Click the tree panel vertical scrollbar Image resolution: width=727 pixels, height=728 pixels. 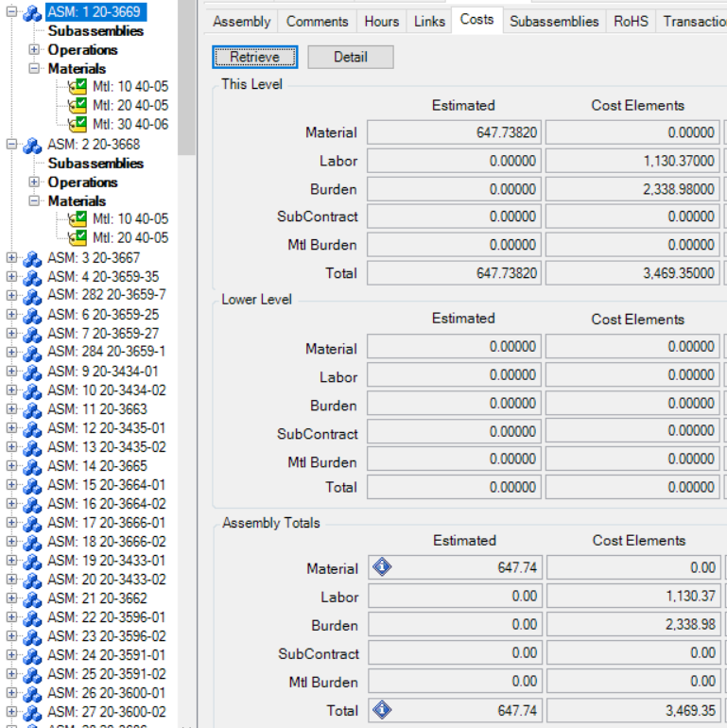click(186, 76)
